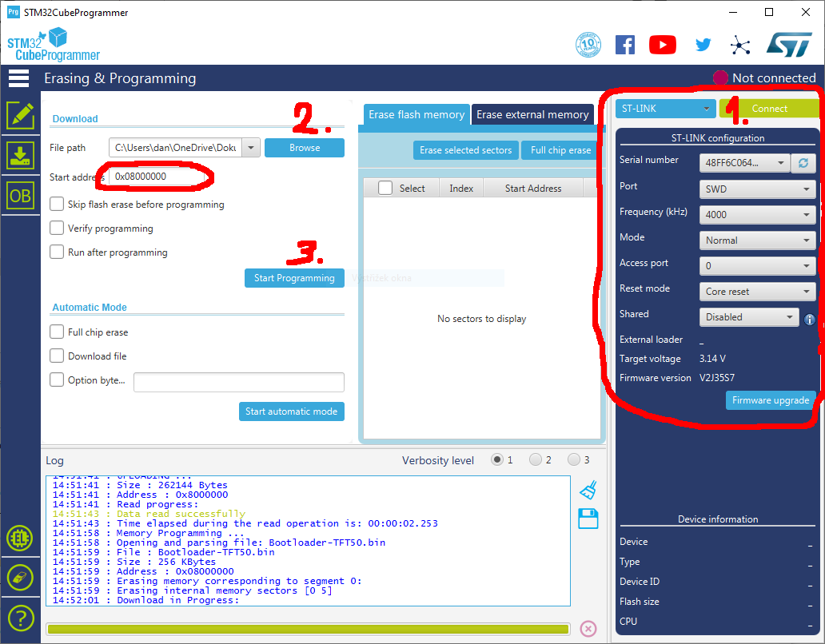825x644 pixels.
Task: Open the ST-LINK interface dropdown
Action: pyautogui.click(x=666, y=109)
